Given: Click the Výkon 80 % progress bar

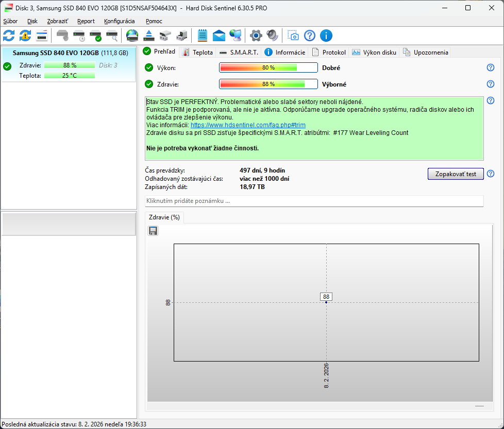Looking at the screenshot, I should (x=268, y=67).
